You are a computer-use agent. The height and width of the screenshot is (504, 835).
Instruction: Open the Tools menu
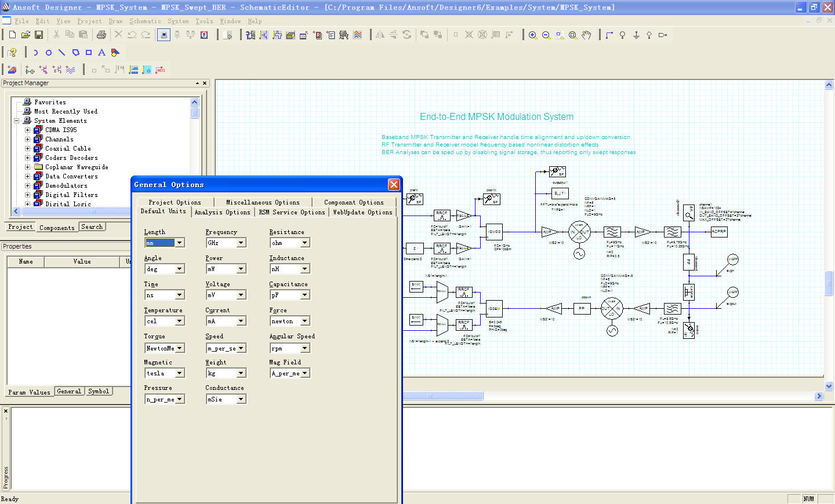tap(204, 21)
